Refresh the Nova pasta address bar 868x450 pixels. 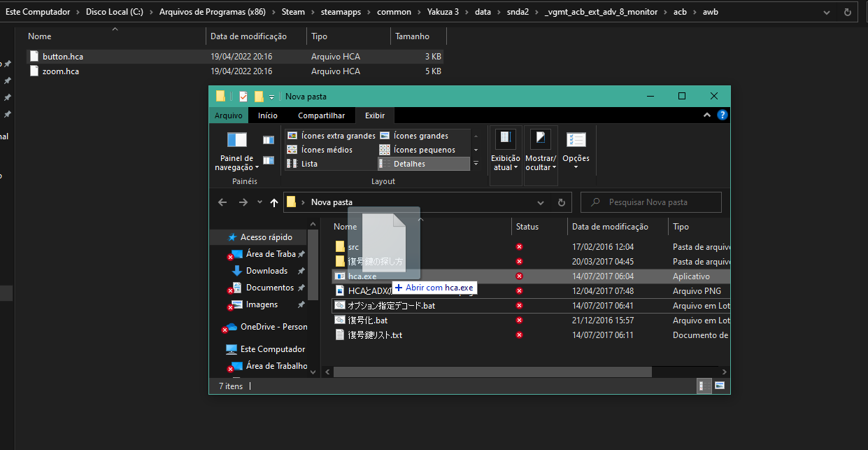561,202
